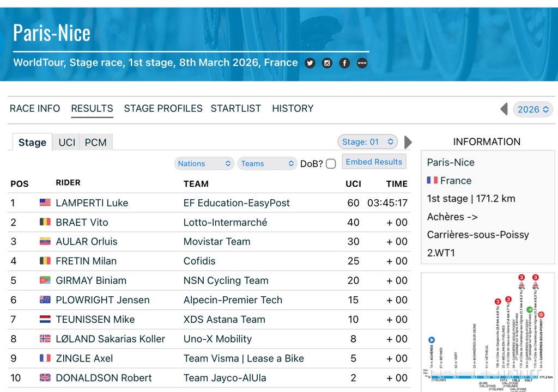Image resolution: width=558 pixels, height=392 pixels.
Task: Click the Belgian flag beside Fretin
Action: click(x=45, y=261)
